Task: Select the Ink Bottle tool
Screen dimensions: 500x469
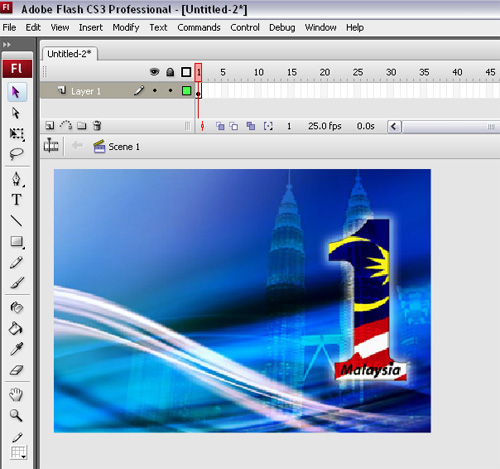Action: 16,308
